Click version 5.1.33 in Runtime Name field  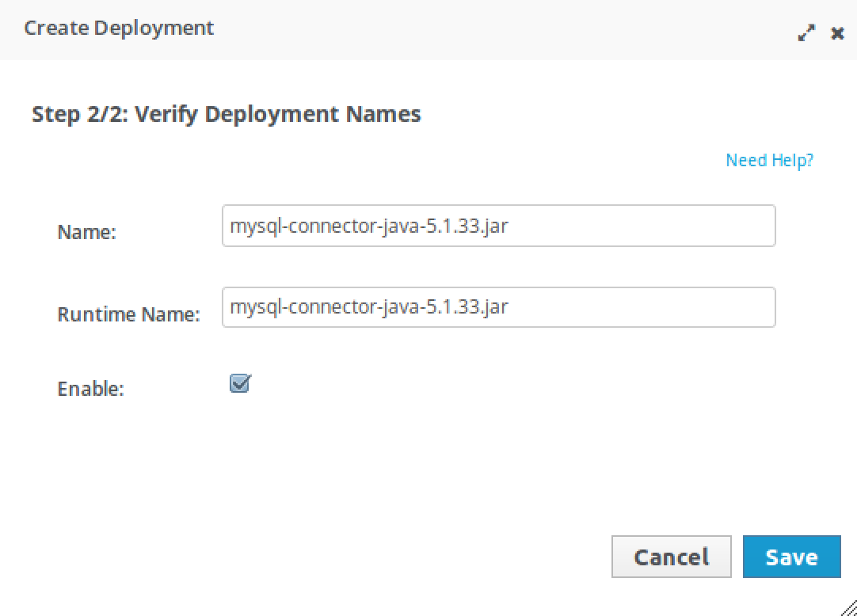(453, 306)
